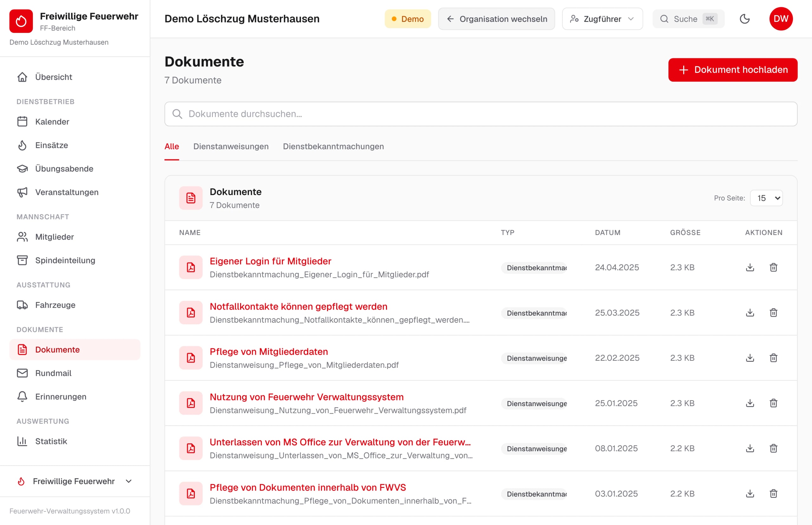Open Statistik page
The image size is (812, 525).
point(75,442)
